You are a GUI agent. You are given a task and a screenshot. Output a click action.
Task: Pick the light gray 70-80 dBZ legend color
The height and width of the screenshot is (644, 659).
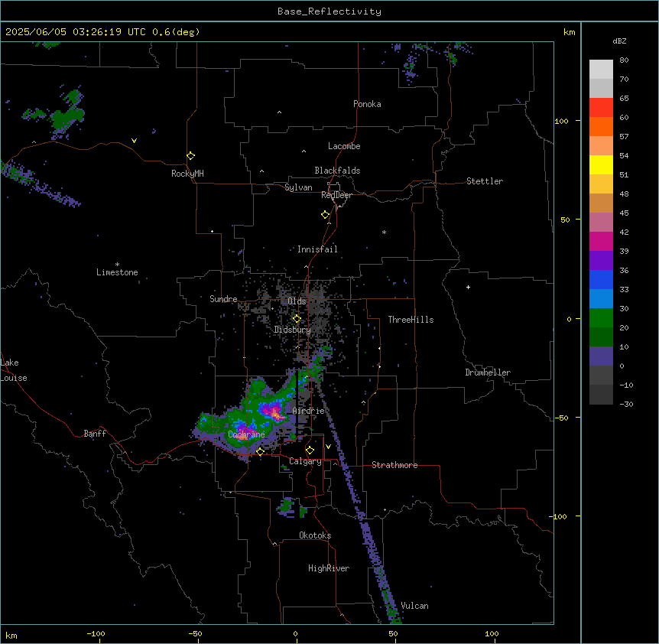pos(601,70)
